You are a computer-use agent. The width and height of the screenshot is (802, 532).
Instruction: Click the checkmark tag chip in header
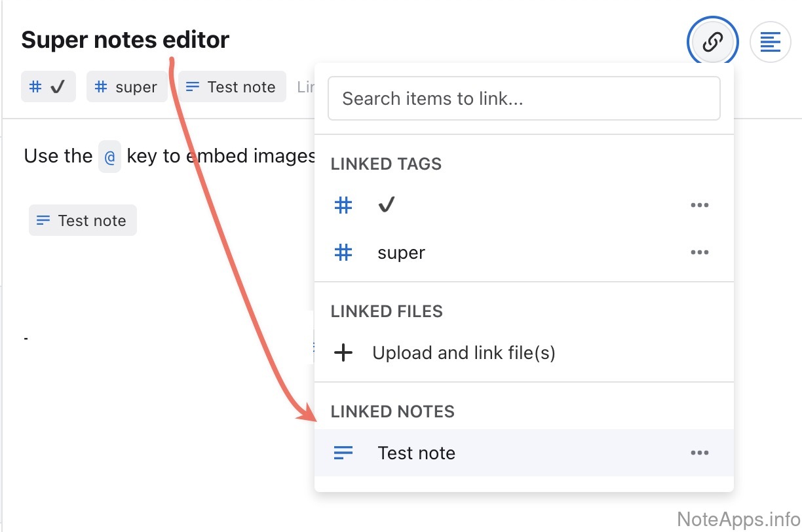[48, 87]
